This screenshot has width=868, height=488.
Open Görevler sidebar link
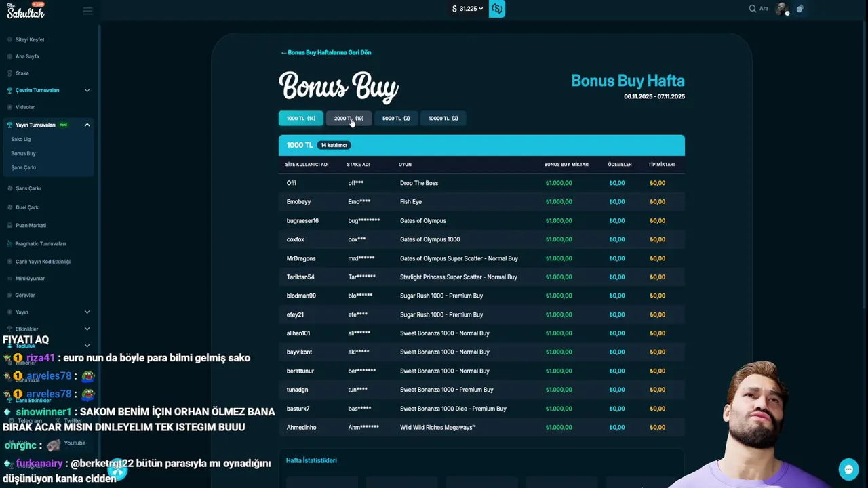[25, 296]
